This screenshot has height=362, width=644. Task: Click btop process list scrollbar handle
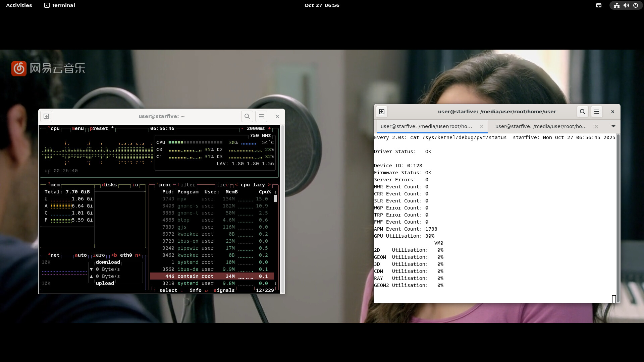point(275,198)
